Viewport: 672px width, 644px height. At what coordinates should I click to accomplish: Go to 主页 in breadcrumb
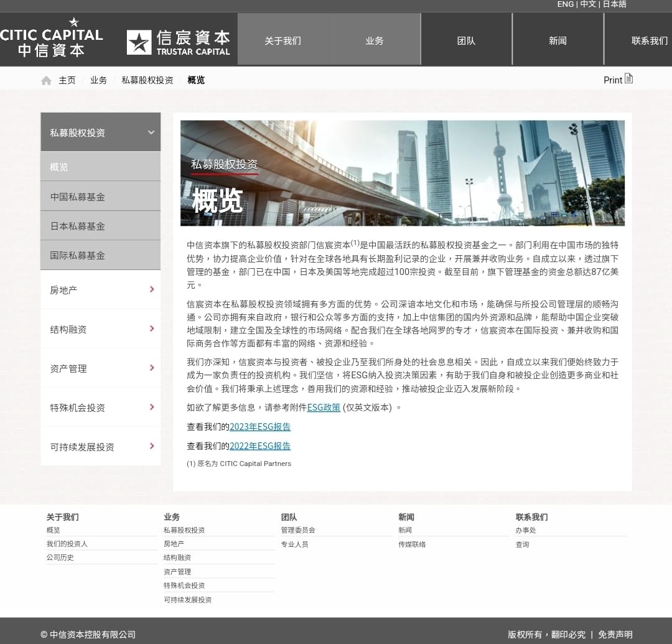tap(67, 80)
